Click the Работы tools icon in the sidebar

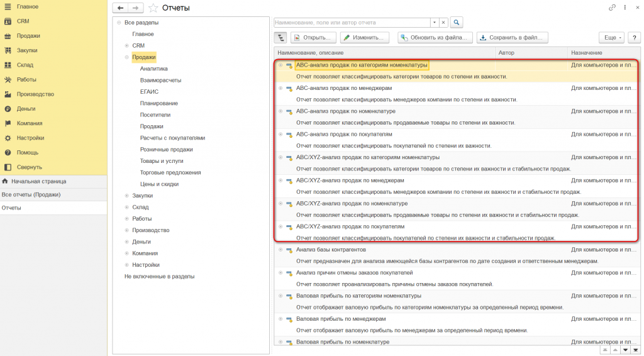8,80
